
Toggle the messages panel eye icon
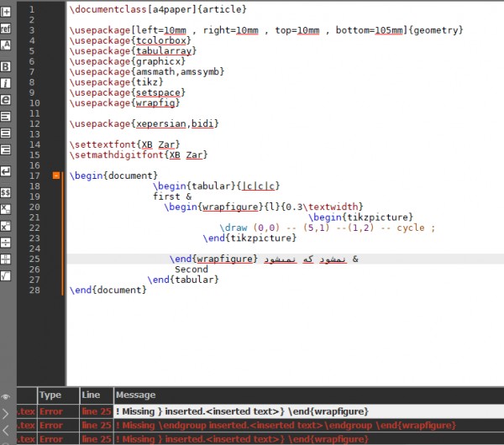pos(6,396)
